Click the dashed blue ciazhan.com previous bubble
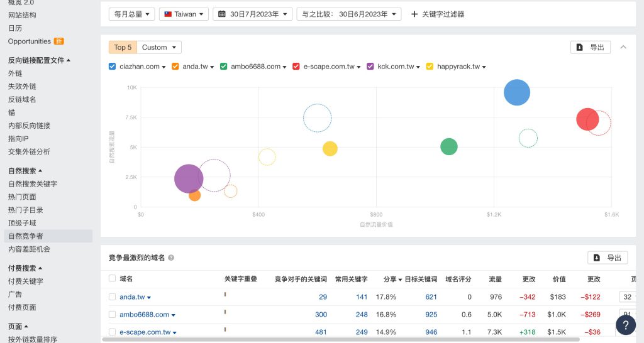644x343 pixels. click(317, 117)
